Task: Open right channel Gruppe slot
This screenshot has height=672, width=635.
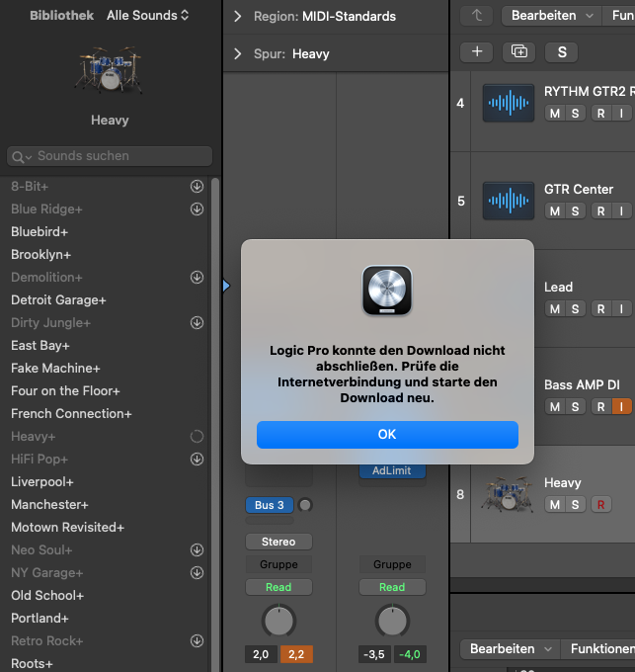Action: 392,564
